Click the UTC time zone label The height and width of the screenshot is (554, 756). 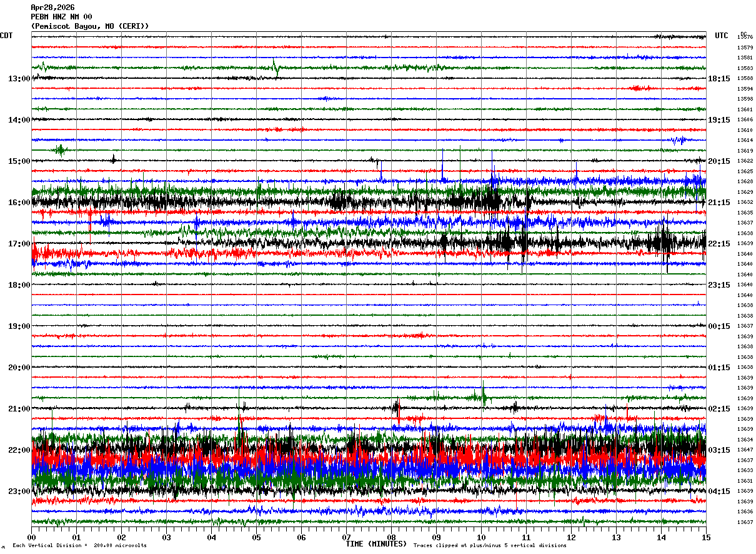[722, 36]
